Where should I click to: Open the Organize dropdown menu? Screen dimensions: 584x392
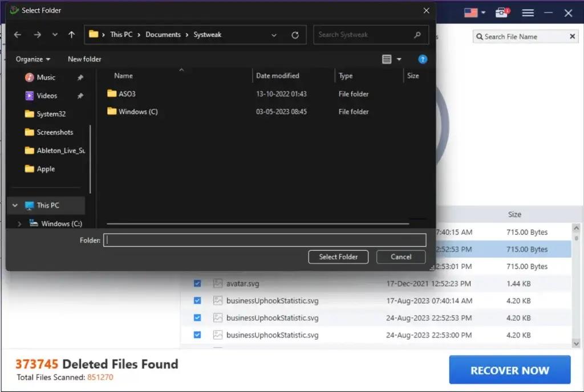click(x=33, y=59)
